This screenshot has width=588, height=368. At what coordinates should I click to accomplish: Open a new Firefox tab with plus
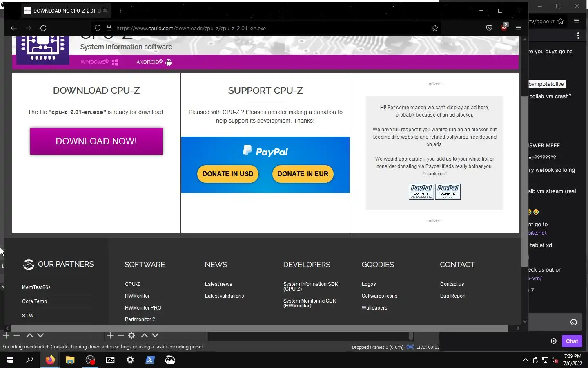click(x=120, y=11)
